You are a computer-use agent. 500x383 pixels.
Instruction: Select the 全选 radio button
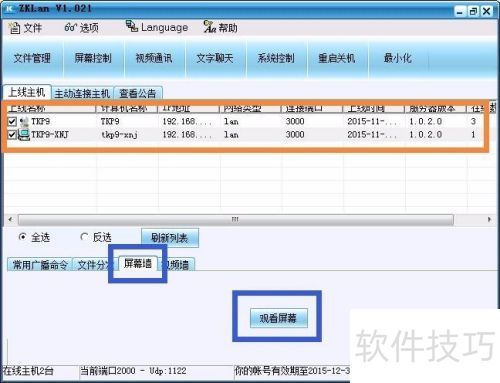[x=22, y=237]
